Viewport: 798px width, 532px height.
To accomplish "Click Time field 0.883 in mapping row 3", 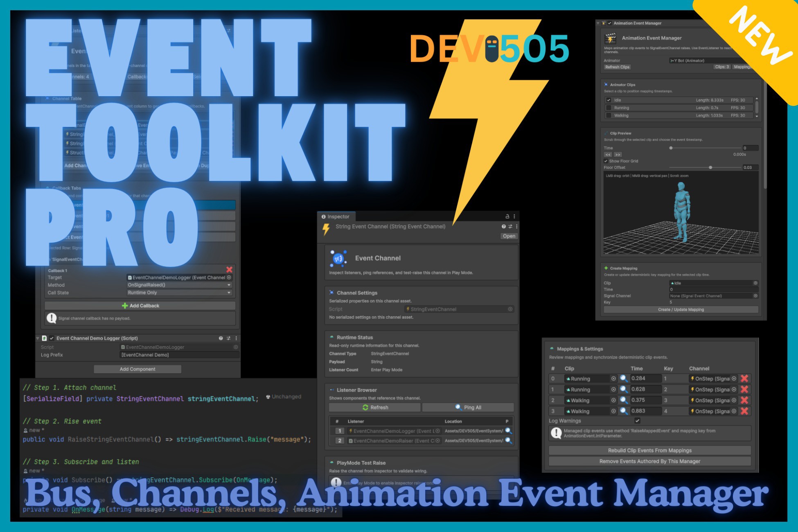I will tap(645, 411).
